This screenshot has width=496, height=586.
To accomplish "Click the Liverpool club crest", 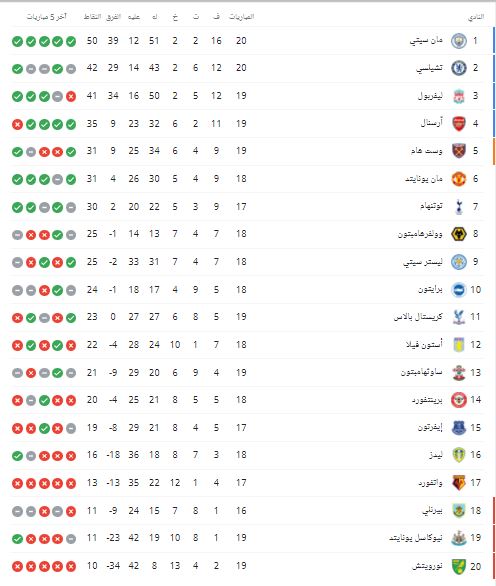I will [458, 96].
